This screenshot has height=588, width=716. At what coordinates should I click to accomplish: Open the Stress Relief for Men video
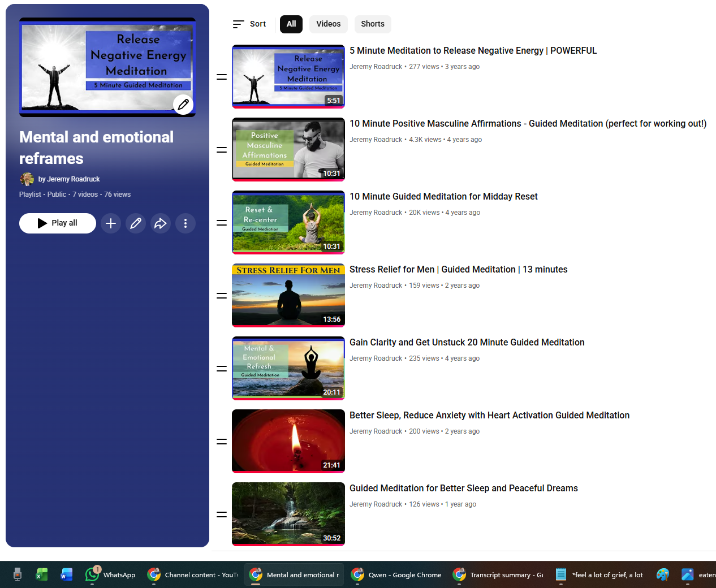click(458, 269)
